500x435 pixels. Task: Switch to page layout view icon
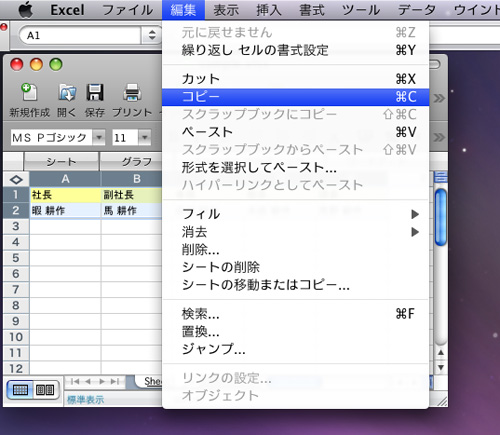pos(46,389)
